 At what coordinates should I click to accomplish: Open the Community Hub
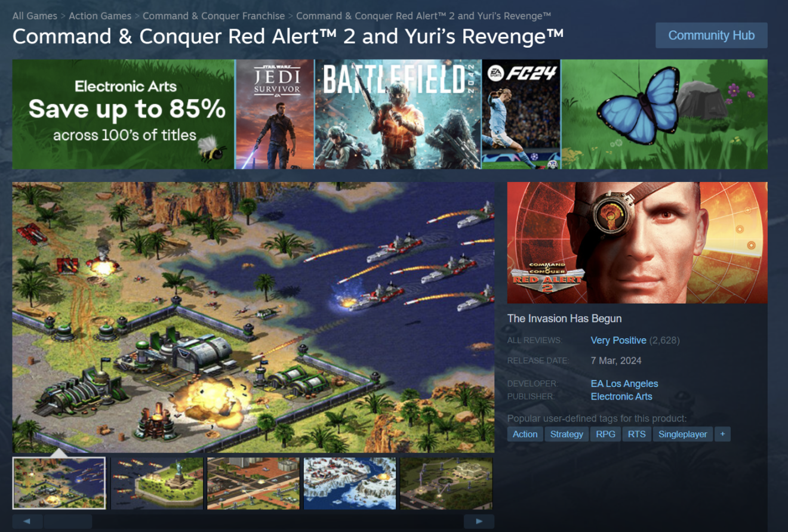(711, 35)
